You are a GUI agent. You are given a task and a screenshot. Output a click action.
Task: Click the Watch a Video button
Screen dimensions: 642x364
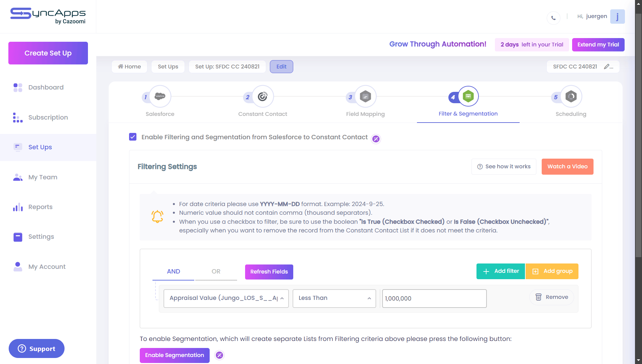click(567, 167)
